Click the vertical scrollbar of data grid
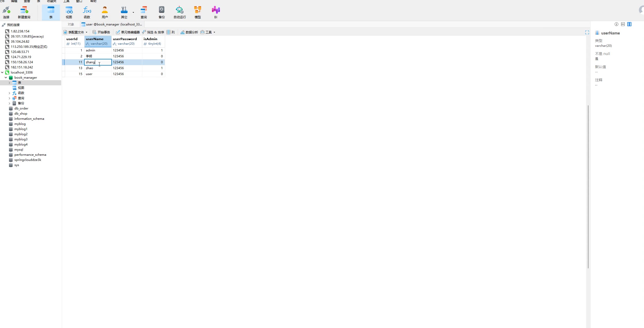 tap(588, 187)
